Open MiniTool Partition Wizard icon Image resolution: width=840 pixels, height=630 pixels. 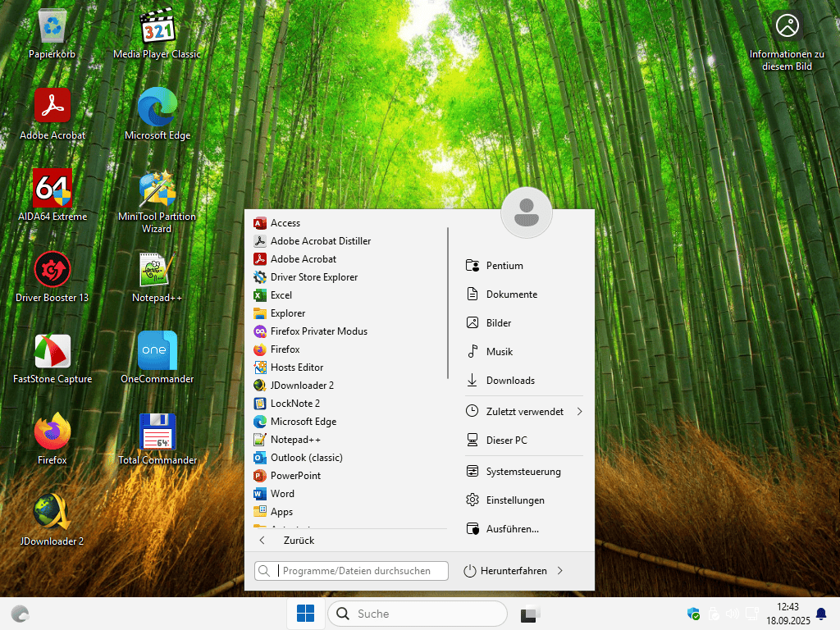(x=157, y=189)
